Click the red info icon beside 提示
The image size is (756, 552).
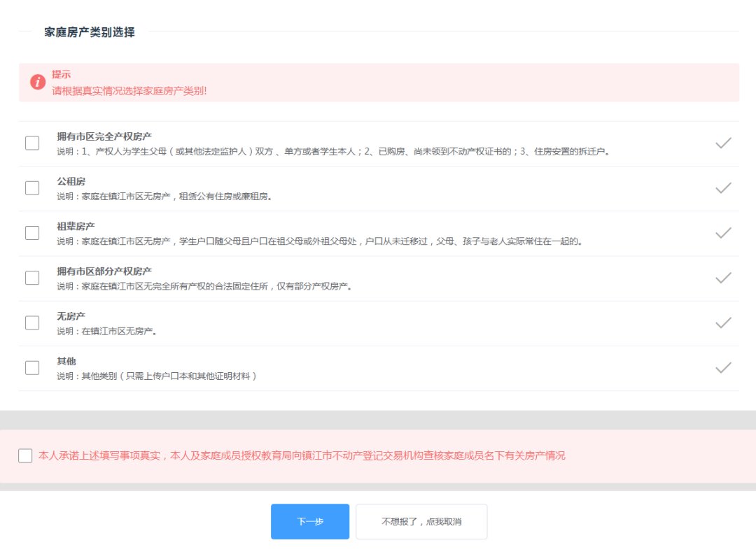[x=38, y=82]
